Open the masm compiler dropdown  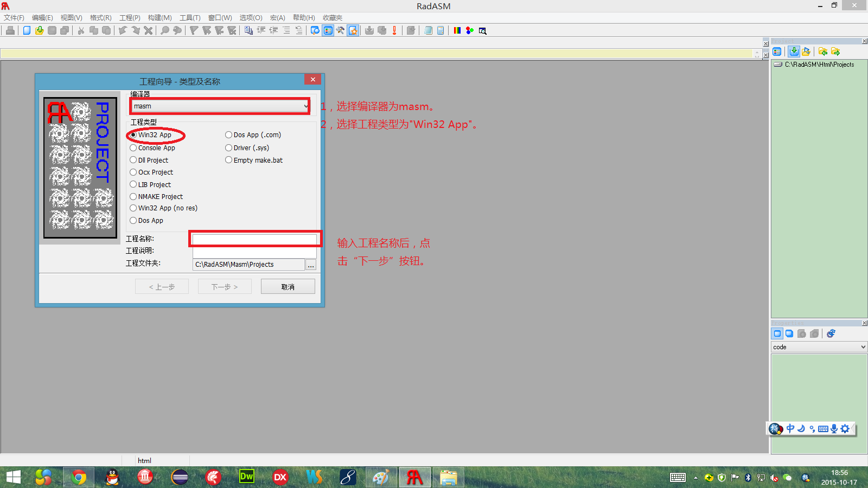[220, 106]
